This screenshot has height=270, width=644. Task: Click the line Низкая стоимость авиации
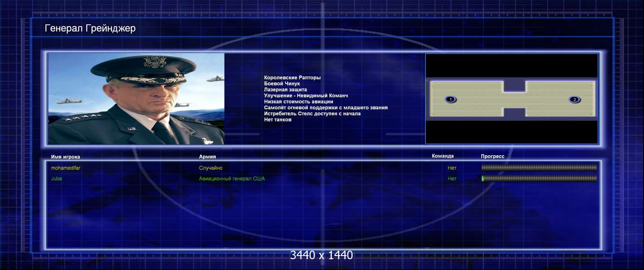[x=299, y=102]
